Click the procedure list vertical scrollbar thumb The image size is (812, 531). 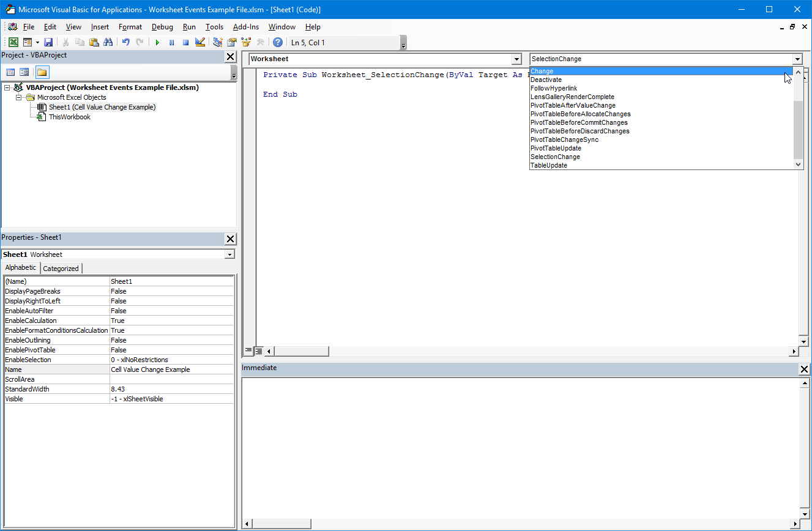click(x=797, y=128)
